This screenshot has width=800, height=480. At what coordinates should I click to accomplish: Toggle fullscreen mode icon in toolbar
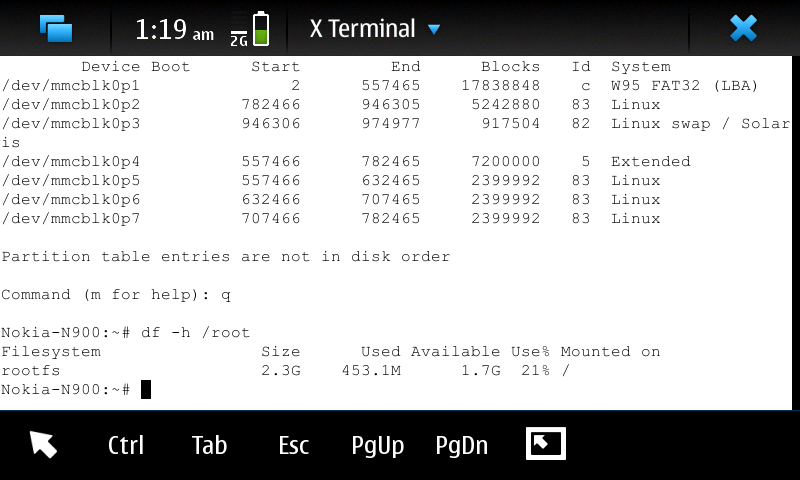546,444
